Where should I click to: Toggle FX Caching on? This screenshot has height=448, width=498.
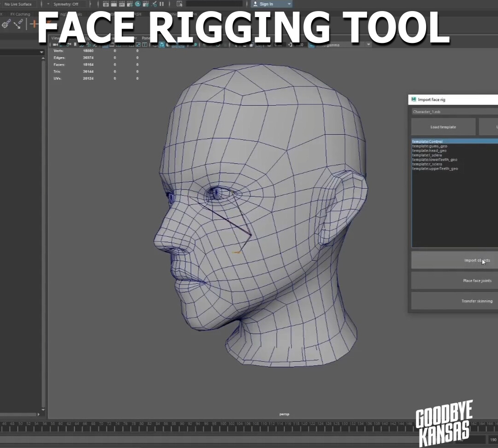point(21,14)
